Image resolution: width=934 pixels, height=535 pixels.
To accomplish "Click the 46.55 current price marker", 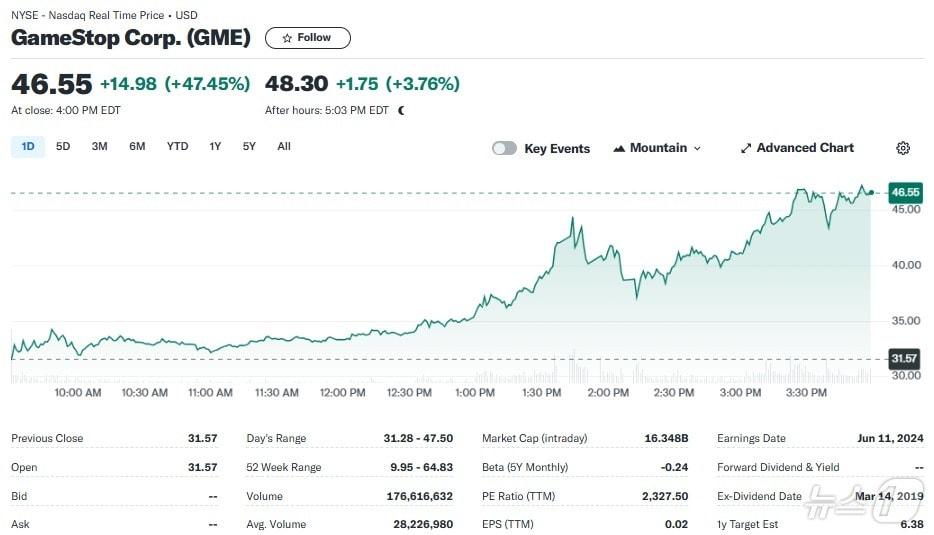I will 904,192.
